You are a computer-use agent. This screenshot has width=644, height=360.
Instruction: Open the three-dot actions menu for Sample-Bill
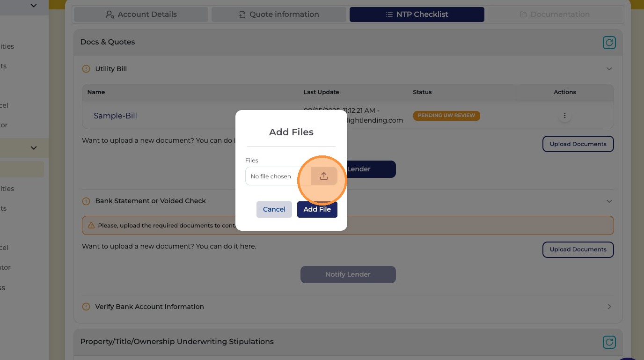pyautogui.click(x=565, y=116)
